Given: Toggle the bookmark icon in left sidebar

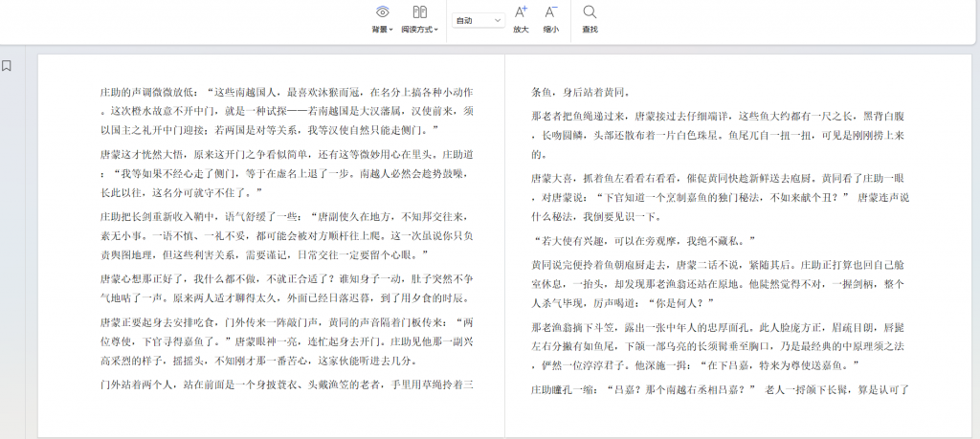Looking at the screenshot, I should click(x=7, y=66).
